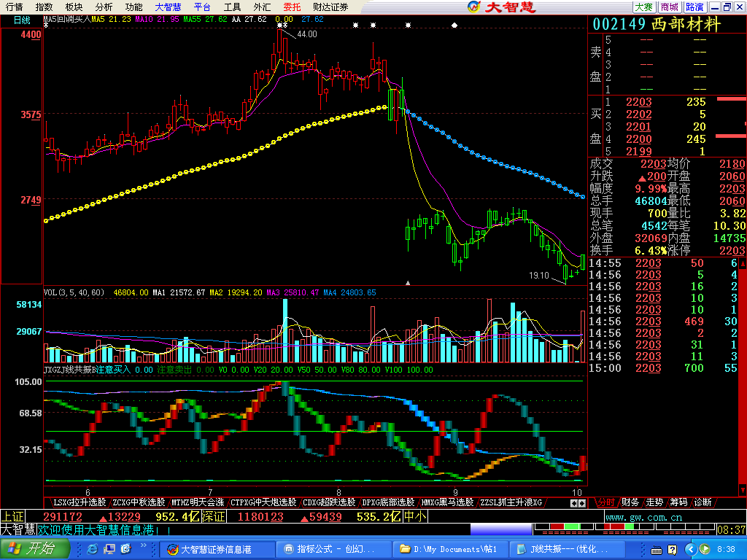Click the 商城 button in title bar

(x=670, y=7)
